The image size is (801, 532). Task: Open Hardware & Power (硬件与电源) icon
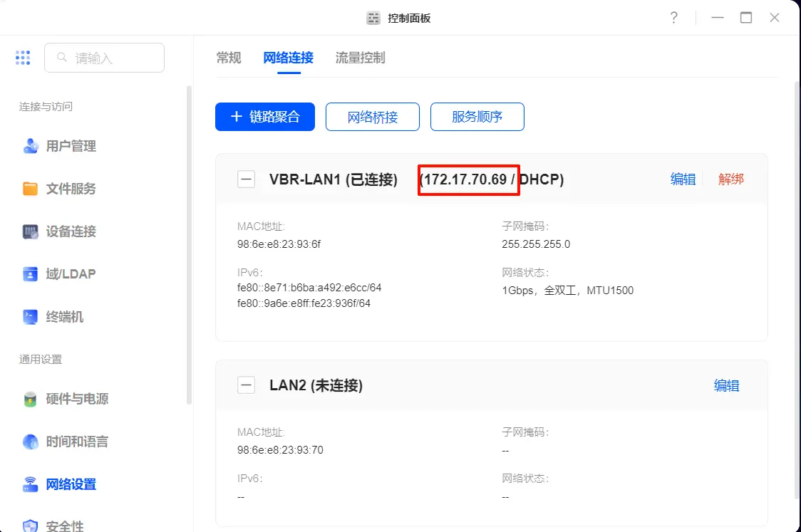(x=31, y=399)
